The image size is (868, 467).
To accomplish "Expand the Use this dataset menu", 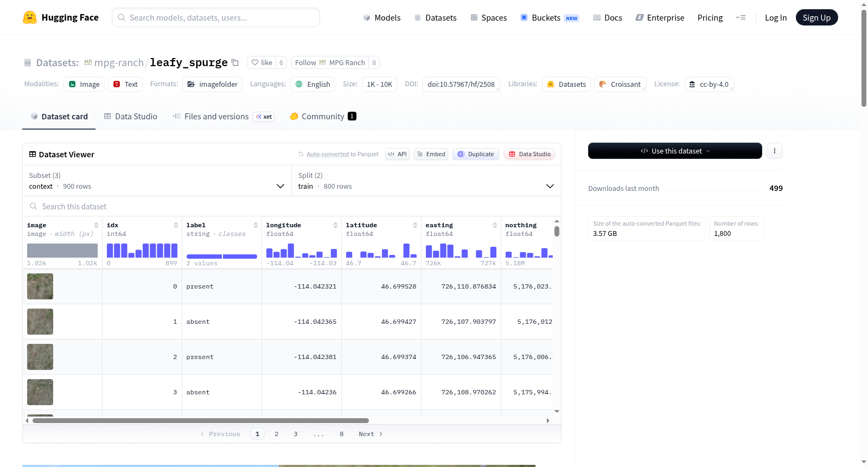I will tap(675, 151).
